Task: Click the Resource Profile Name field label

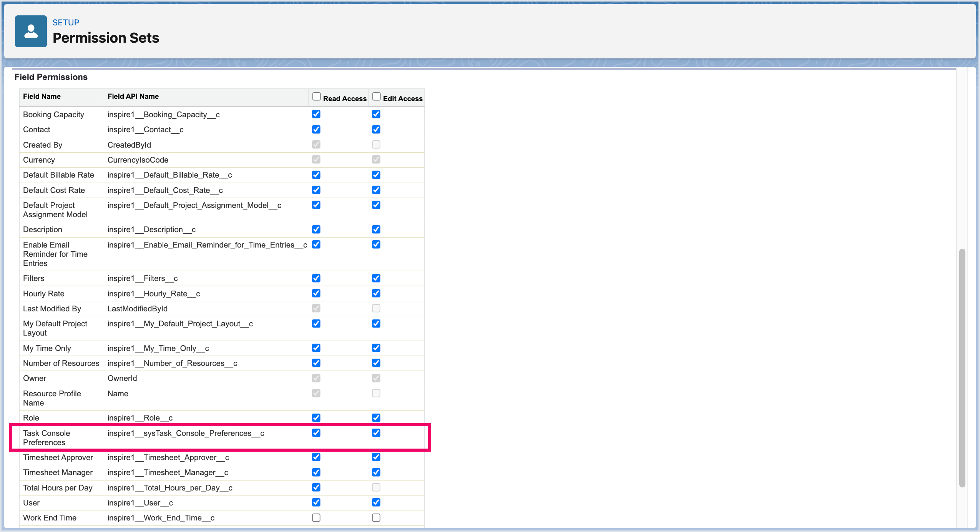Action: click(52, 398)
